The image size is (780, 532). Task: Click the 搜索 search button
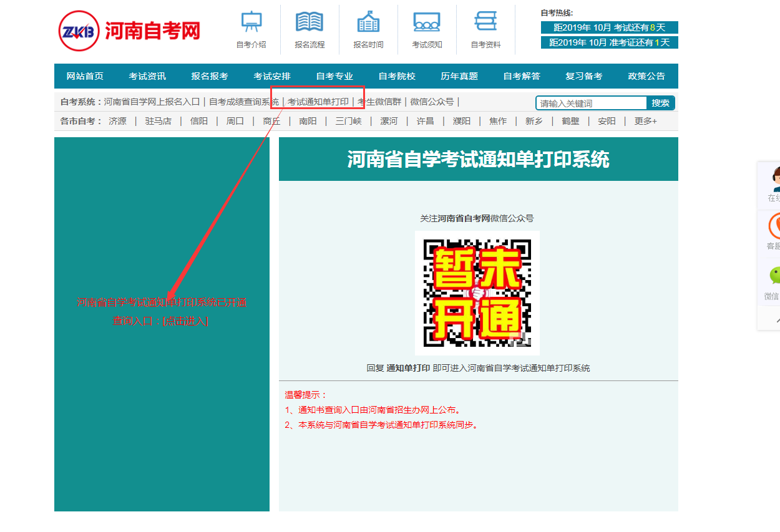[660, 104]
